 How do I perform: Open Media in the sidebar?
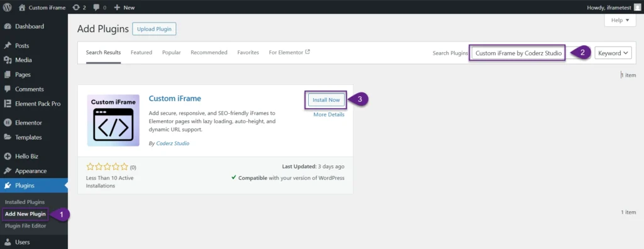[x=34, y=60]
